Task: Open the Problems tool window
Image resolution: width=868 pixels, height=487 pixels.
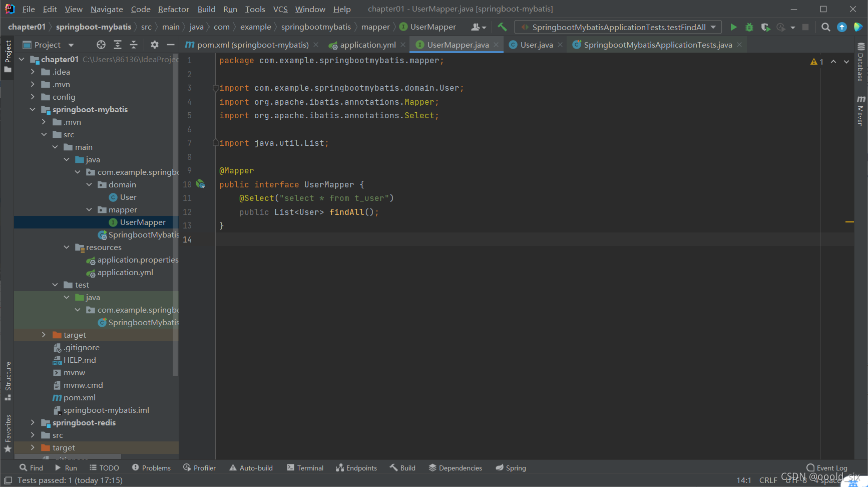Action: pos(151,468)
